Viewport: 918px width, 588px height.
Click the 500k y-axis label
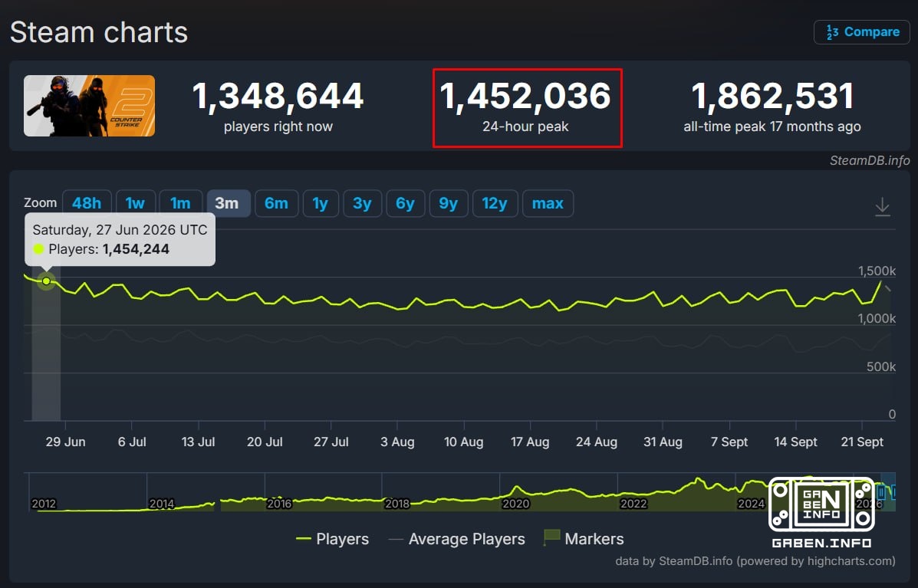tap(881, 367)
